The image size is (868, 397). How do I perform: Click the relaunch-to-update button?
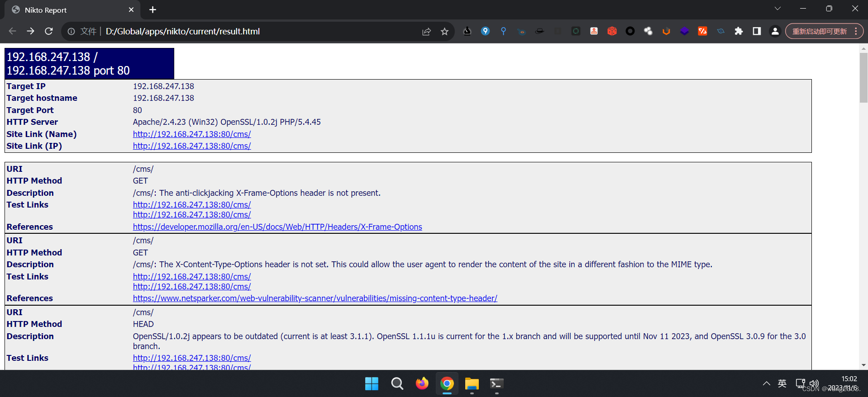(x=820, y=31)
